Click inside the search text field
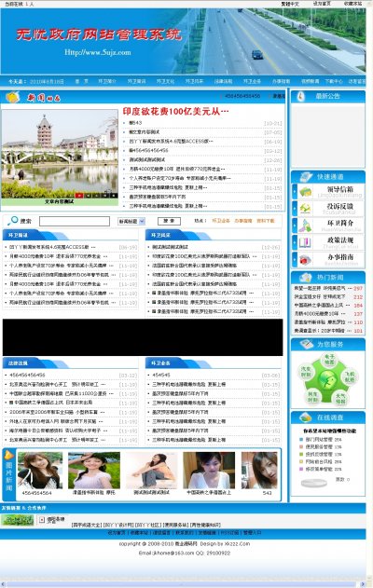This screenshot has height=588, width=373. pos(75,221)
